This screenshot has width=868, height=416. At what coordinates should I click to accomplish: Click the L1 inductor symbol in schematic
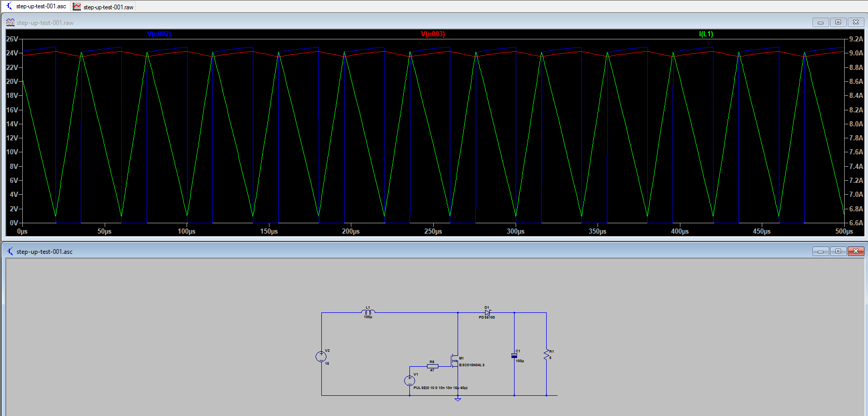tap(368, 312)
